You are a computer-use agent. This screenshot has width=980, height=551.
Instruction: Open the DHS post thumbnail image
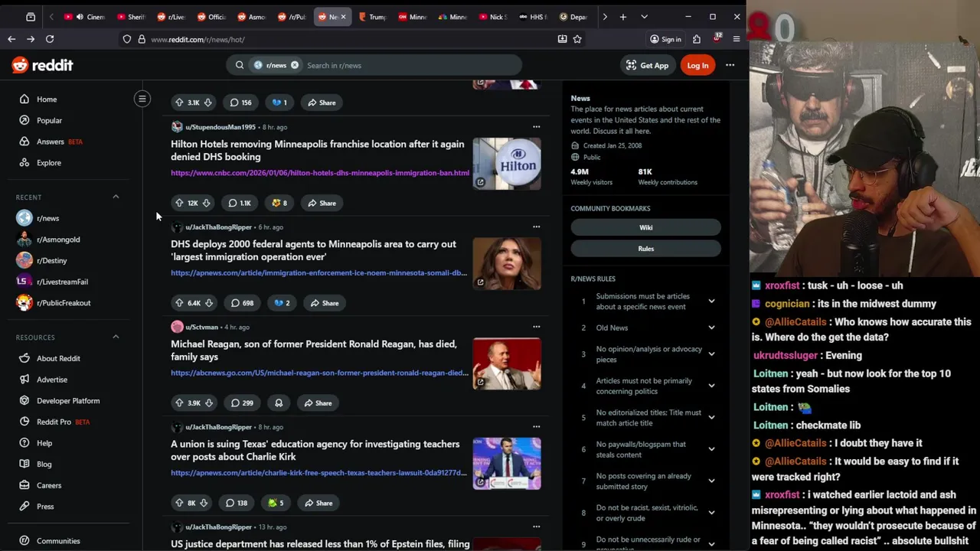tap(507, 263)
